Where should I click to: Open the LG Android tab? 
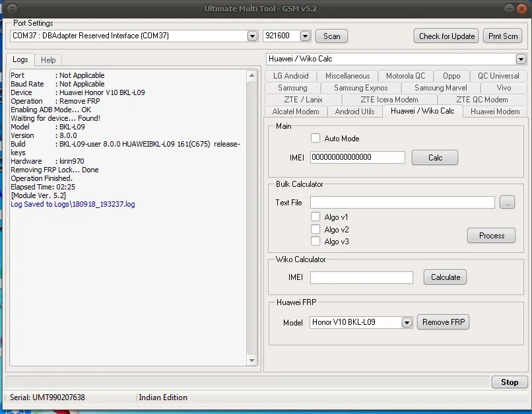click(x=291, y=76)
